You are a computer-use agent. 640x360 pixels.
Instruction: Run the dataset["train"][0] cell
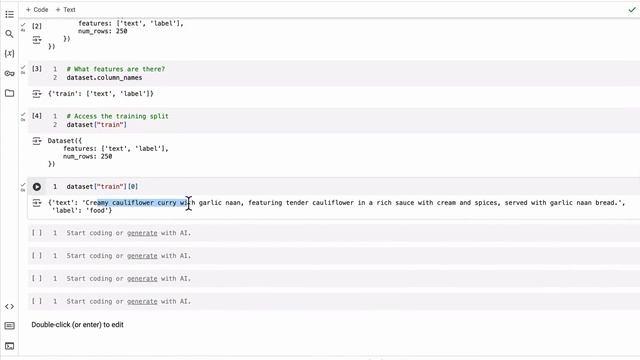[x=37, y=187]
